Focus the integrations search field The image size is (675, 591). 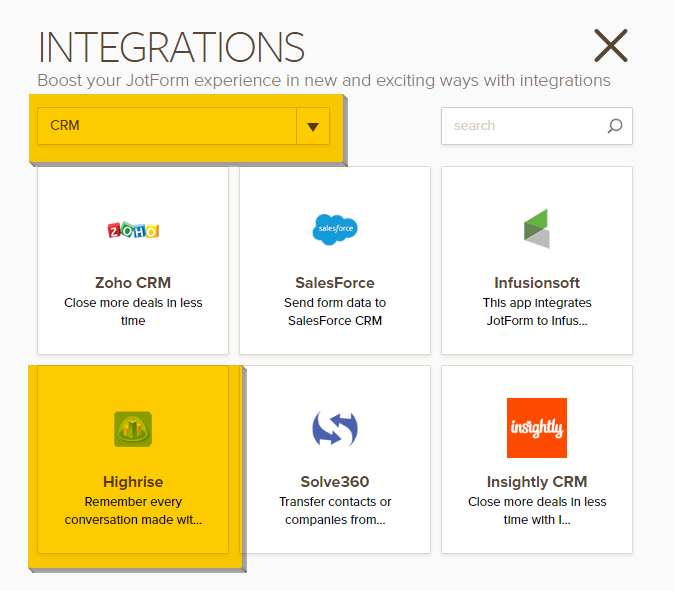(x=525, y=126)
